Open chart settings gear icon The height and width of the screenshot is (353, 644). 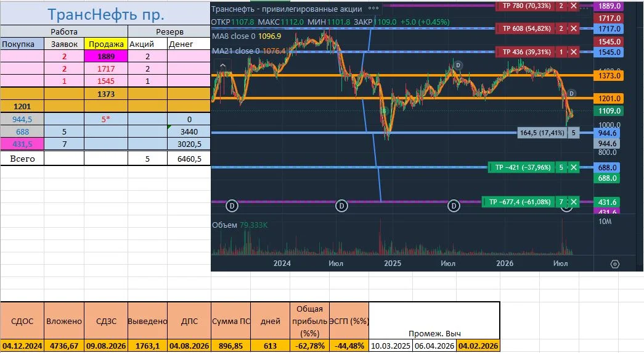(614, 264)
